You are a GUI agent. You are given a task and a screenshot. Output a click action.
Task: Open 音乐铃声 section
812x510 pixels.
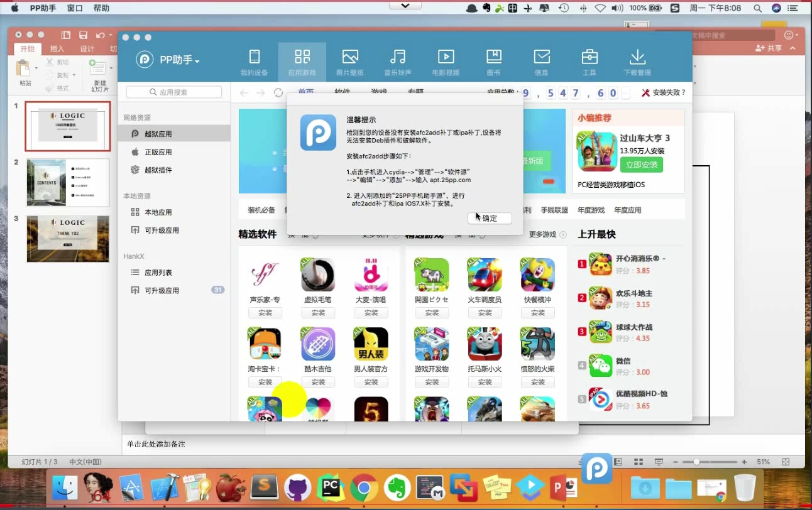click(x=398, y=63)
